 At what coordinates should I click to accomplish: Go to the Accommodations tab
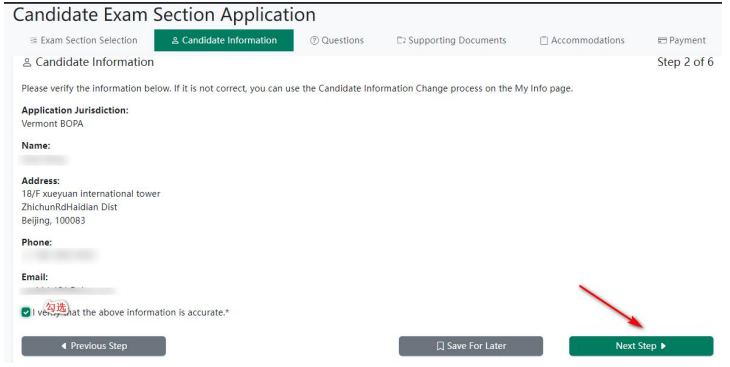pyautogui.click(x=582, y=41)
